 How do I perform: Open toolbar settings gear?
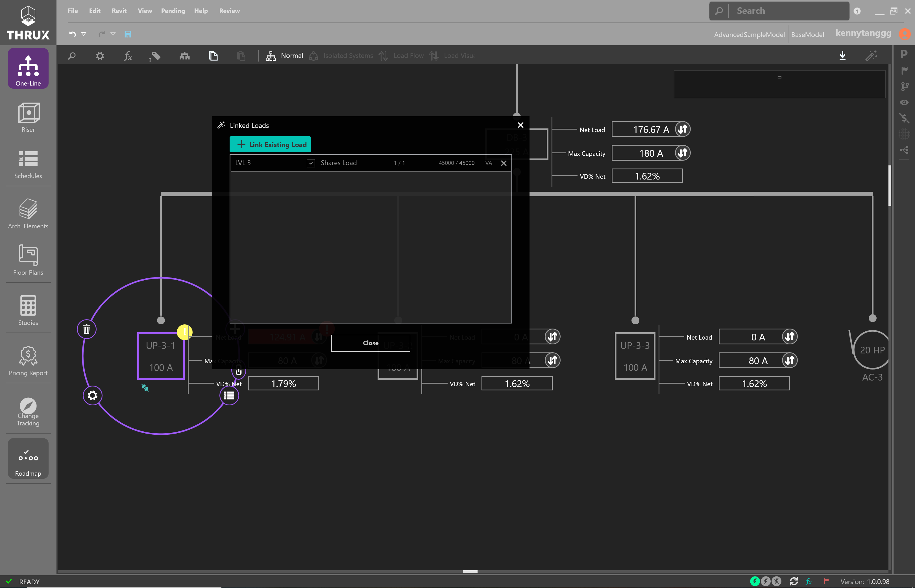[100, 56]
